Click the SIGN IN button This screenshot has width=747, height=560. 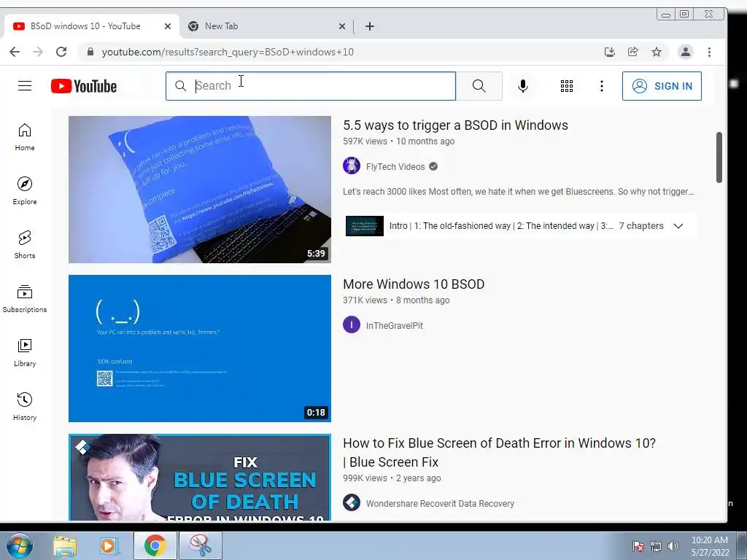point(662,86)
